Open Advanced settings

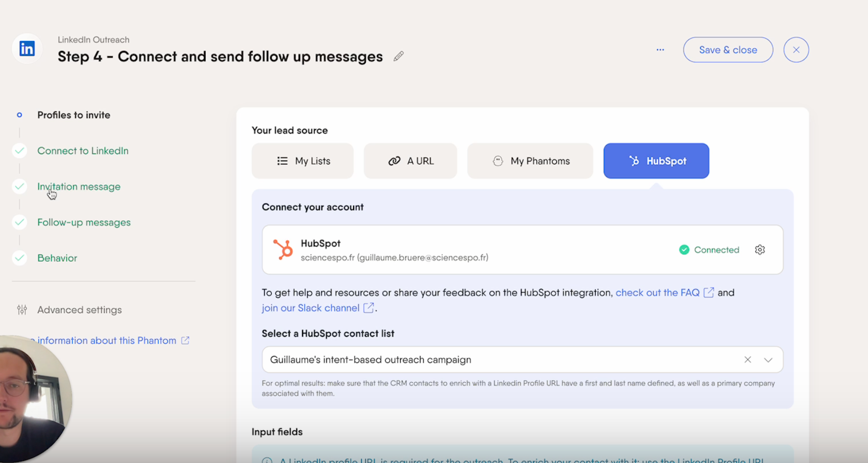coord(79,310)
